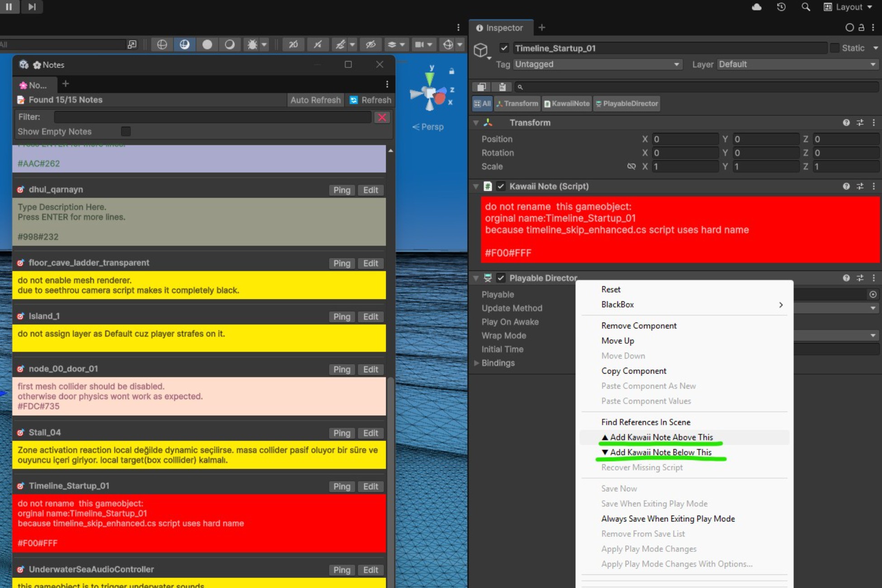Select the Transform component filter in Inspector
The height and width of the screenshot is (588, 882).
pos(517,104)
